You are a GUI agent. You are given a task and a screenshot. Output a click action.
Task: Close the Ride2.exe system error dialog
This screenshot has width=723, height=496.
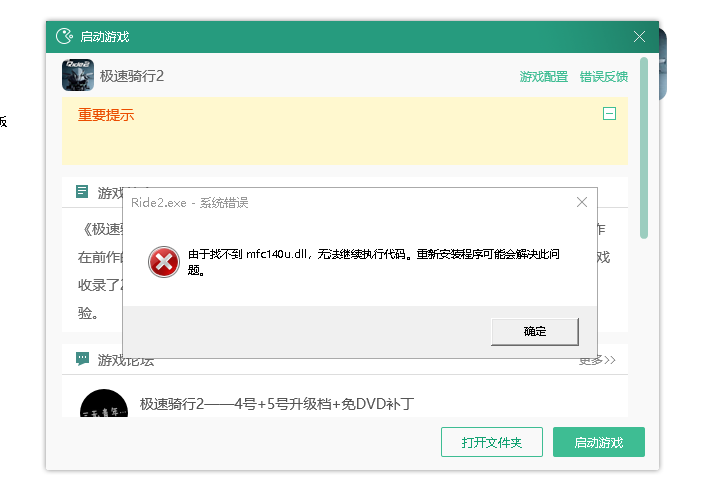click(581, 202)
